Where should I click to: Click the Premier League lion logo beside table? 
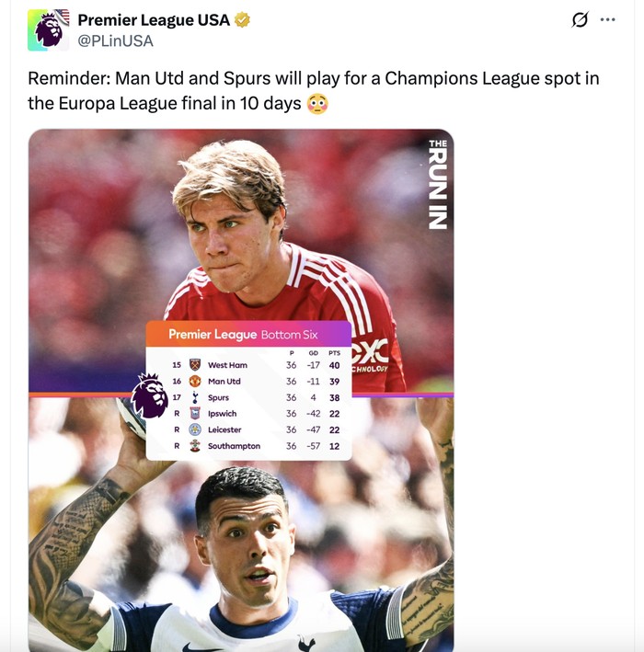(150, 395)
